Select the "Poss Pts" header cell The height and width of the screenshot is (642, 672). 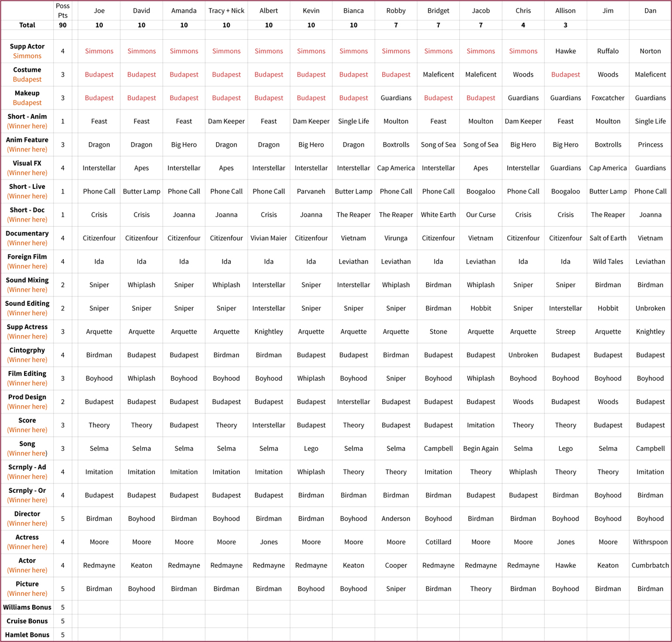point(63,11)
